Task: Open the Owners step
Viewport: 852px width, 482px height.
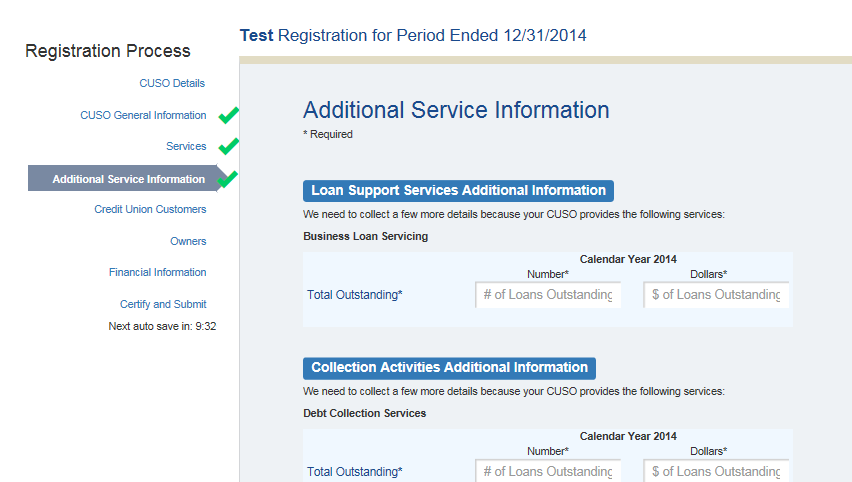Action: pos(188,241)
